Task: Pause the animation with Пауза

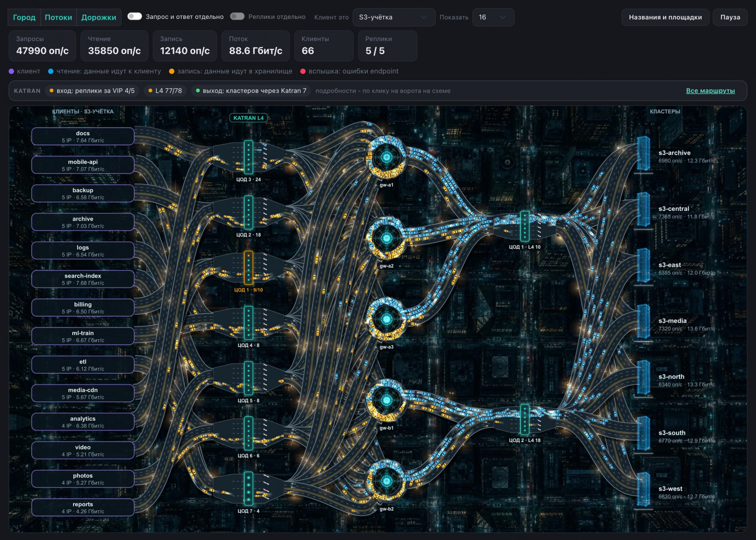Action: tap(730, 17)
